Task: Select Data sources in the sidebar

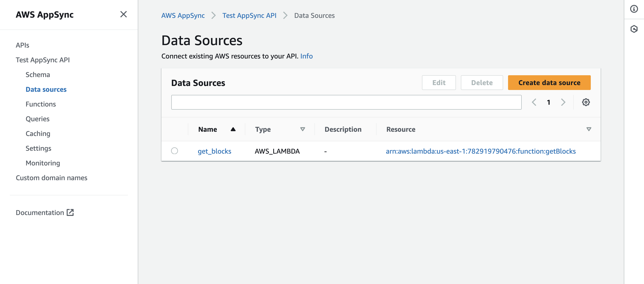Action: coord(46,89)
